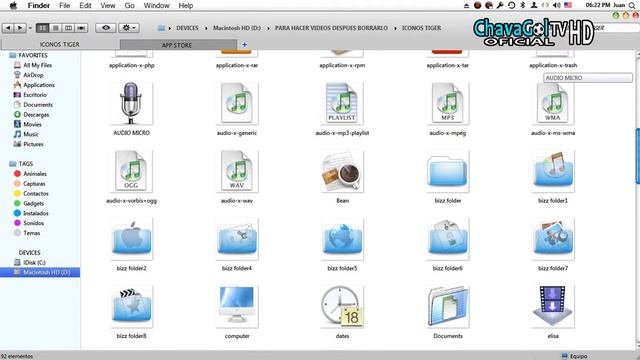Select the bizz folder5 globe icon

pyautogui.click(x=342, y=239)
